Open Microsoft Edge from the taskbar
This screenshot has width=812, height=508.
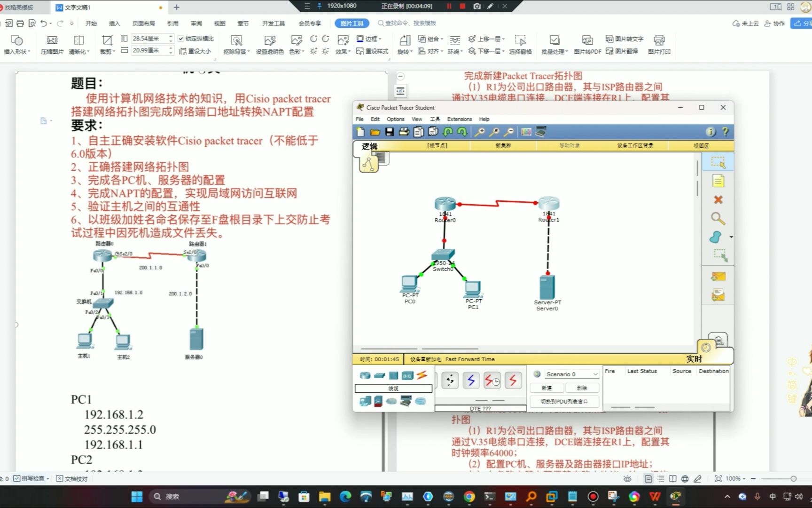tap(345, 496)
